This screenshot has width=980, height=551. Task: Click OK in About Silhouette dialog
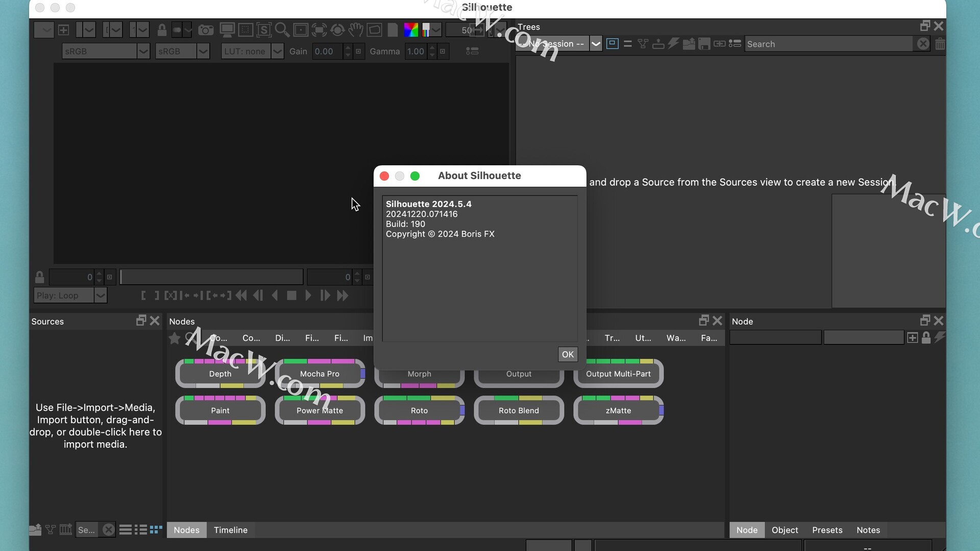[568, 355]
